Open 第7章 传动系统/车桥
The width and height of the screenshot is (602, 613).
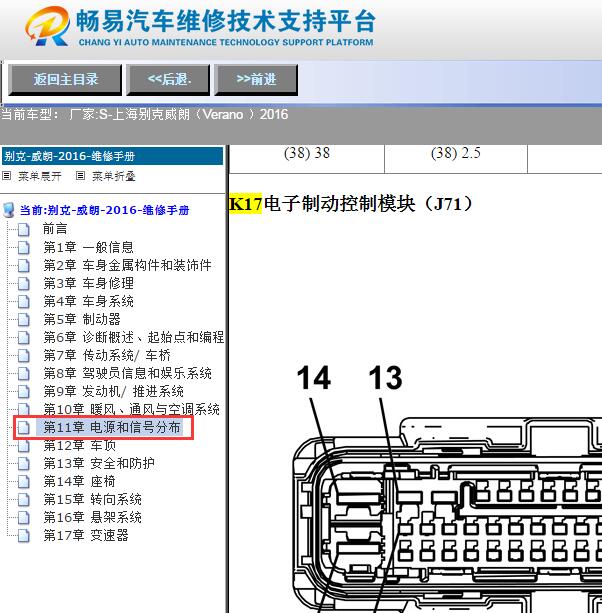tap(107, 355)
